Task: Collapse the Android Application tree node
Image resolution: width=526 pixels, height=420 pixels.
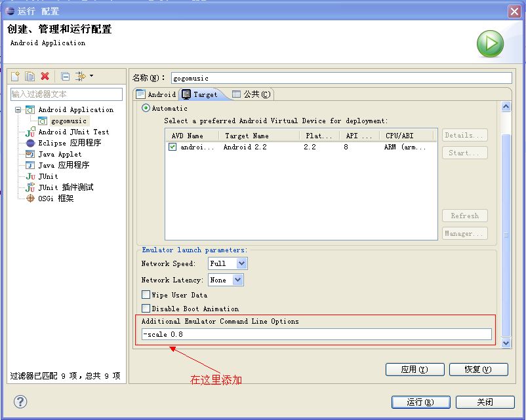Action: [x=18, y=109]
